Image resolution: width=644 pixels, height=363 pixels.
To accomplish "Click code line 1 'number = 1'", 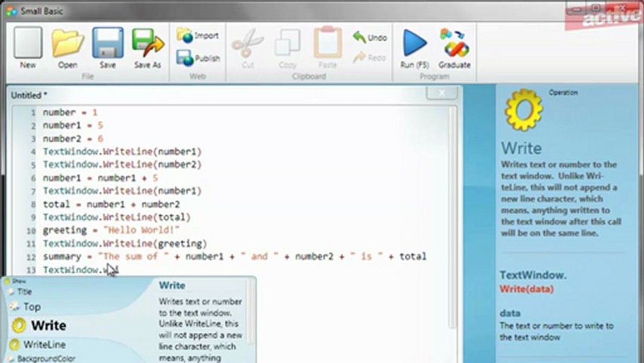I will pos(70,112).
